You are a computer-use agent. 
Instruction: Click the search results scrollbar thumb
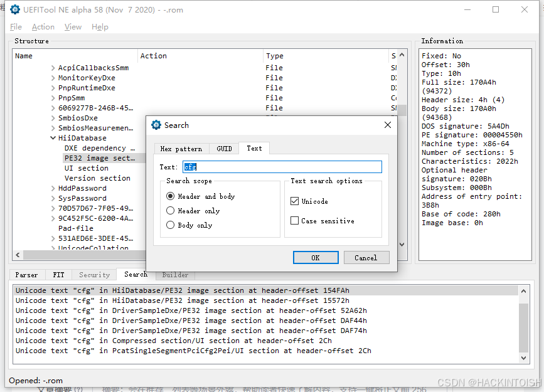[523, 327]
